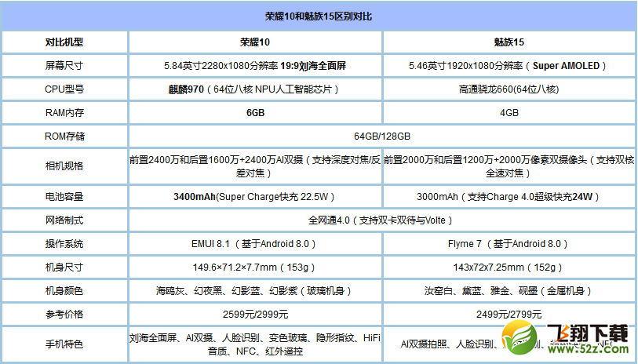The image size is (638, 364).
Task: Click the 3000mAh Charge 4.0 cell
Action: [509, 196]
